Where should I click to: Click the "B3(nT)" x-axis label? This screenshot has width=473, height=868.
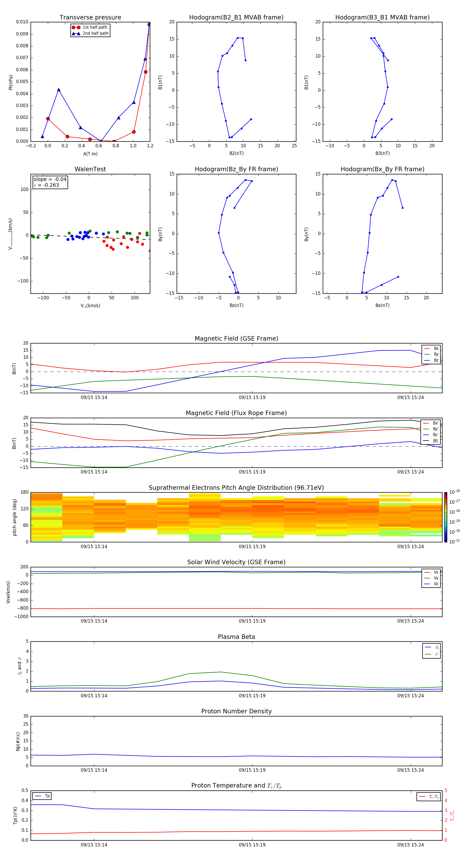[382, 153]
